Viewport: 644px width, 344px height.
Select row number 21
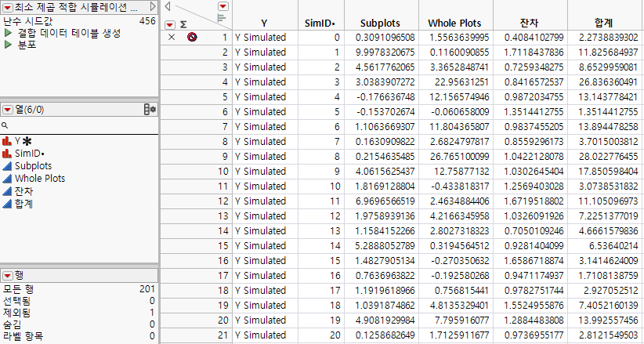(223, 335)
